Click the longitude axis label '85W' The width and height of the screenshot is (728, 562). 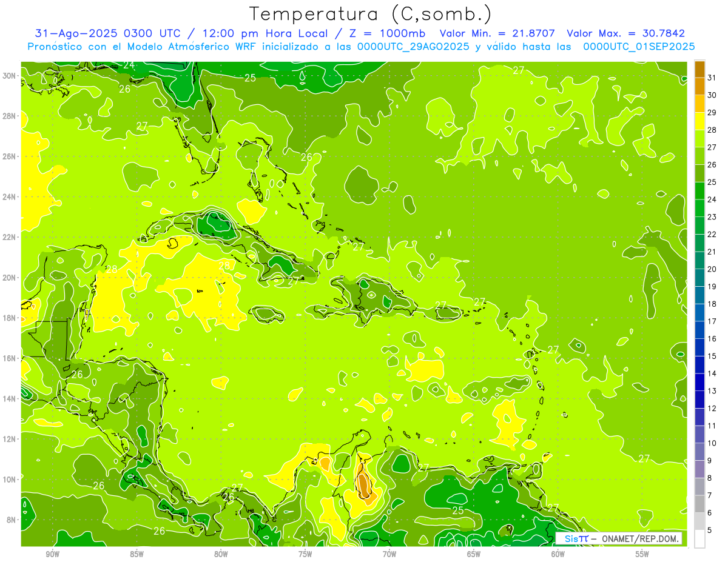[x=136, y=554]
